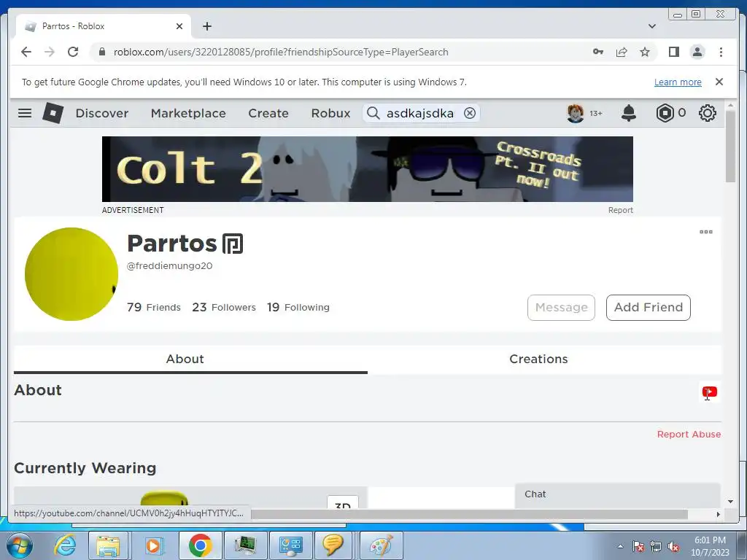
Task: Open the YouTube channel link icon
Action: (709, 392)
